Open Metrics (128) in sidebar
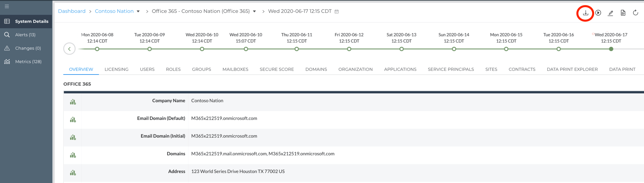Viewport: 644px width, 183px height. pyautogui.click(x=26, y=62)
